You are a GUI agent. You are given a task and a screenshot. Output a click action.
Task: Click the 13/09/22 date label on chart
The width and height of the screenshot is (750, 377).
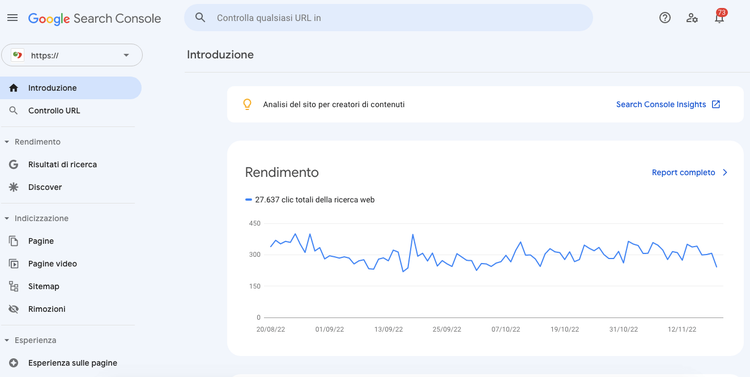click(x=388, y=330)
